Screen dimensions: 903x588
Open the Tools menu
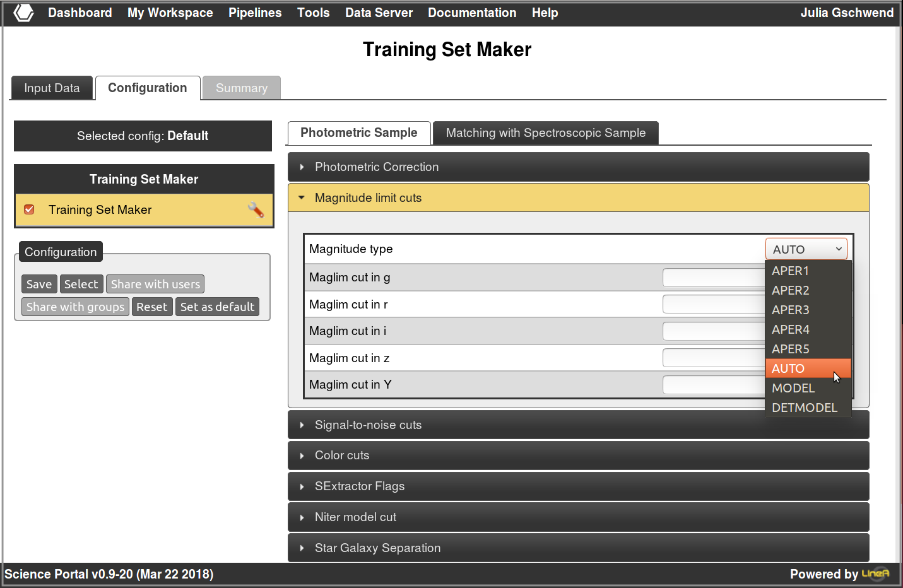tap(314, 13)
